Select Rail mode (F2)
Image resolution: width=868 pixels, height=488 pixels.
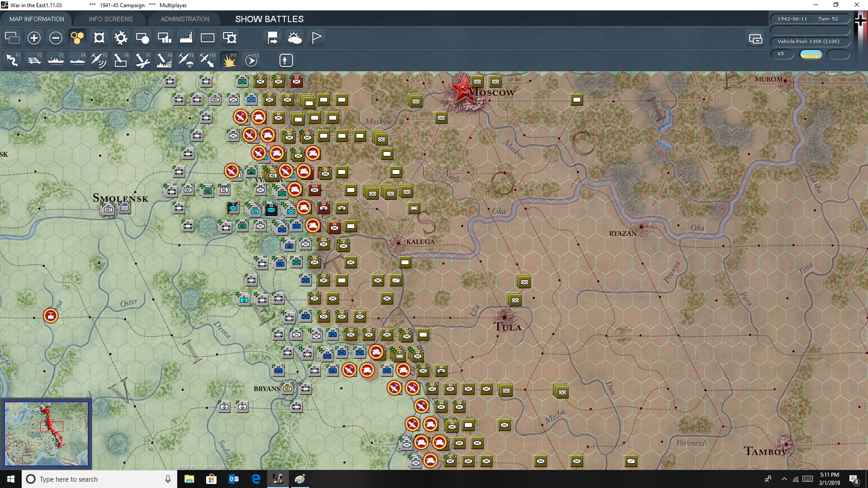pyautogui.click(x=34, y=60)
